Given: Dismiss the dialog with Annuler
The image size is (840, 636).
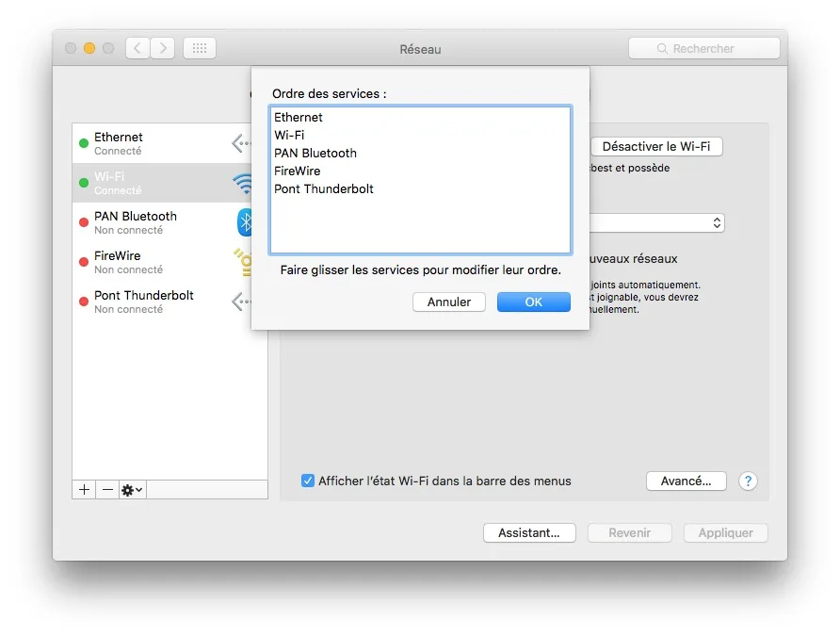Looking at the screenshot, I should tap(448, 302).
